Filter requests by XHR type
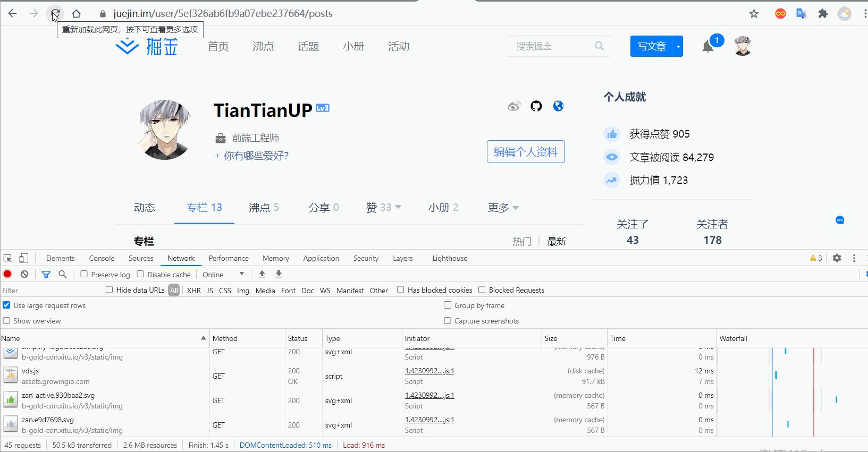The width and height of the screenshot is (868, 452). (x=194, y=291)
